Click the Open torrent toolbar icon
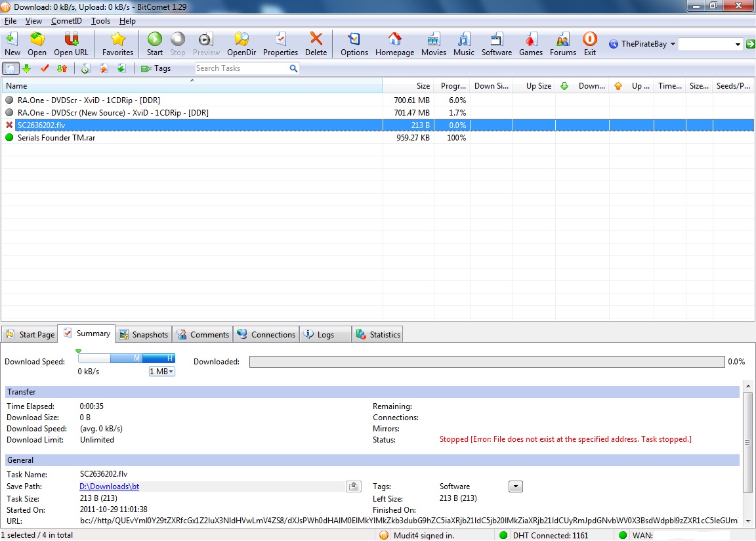756x541 pixels. pyautogui.click(x=37, y=39)
